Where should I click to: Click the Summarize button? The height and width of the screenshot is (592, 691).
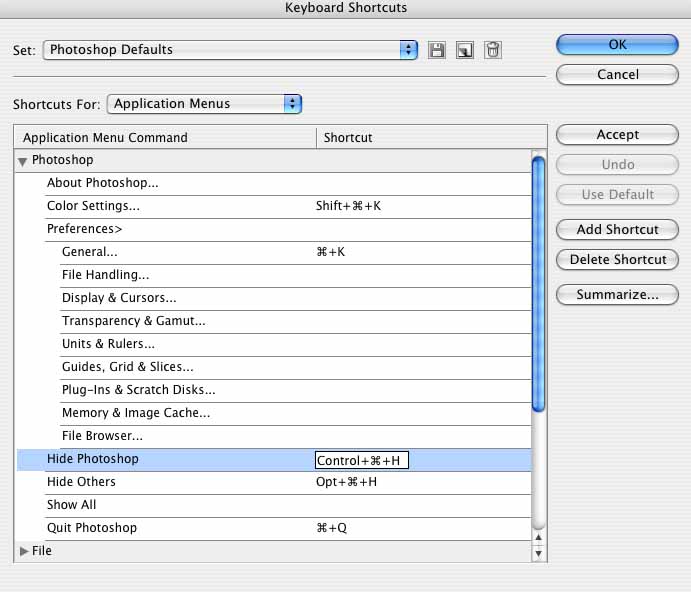click(x=617, y=294)
